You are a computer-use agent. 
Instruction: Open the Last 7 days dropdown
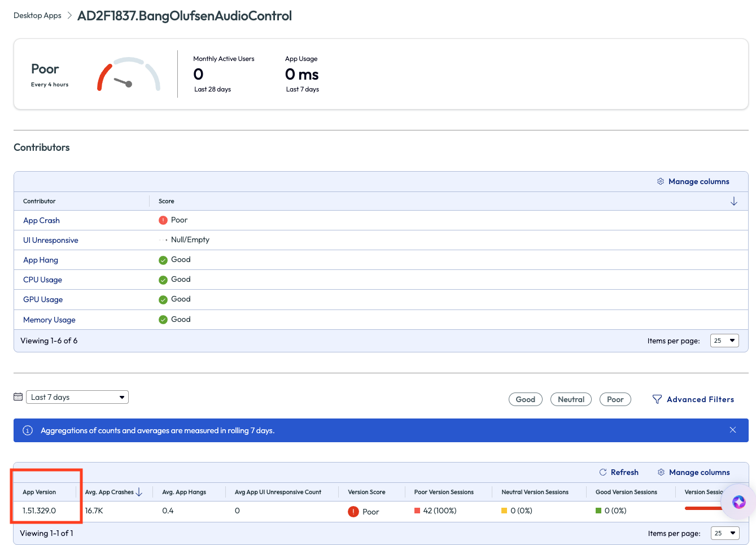pos(77,397)
